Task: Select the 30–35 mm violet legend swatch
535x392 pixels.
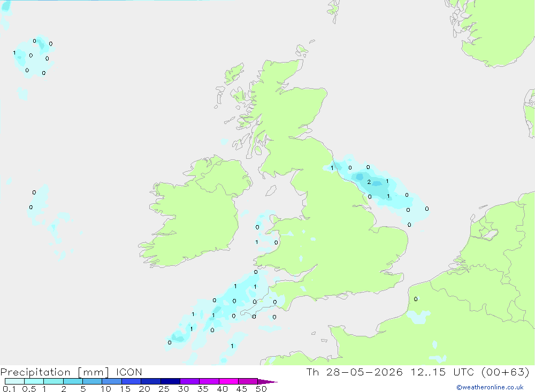Action: (190, 381)
